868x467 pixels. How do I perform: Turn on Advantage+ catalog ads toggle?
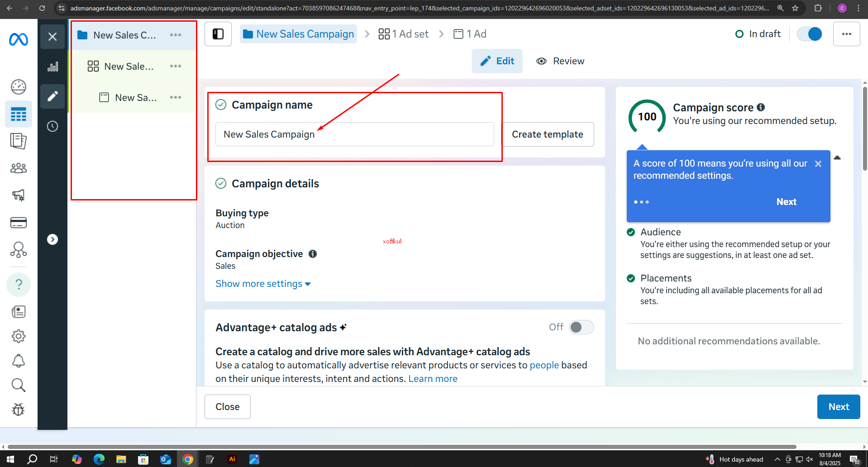tap(581, 327)
